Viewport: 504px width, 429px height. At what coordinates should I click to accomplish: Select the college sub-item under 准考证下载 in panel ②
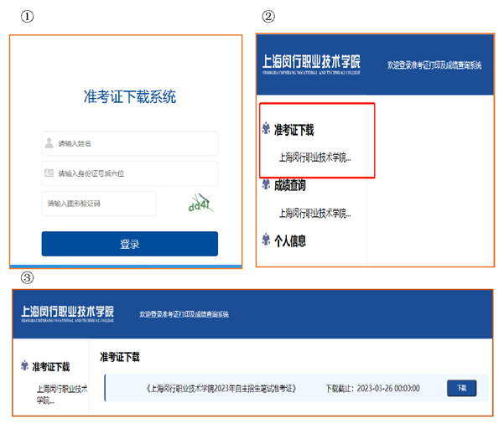[314, 158]
